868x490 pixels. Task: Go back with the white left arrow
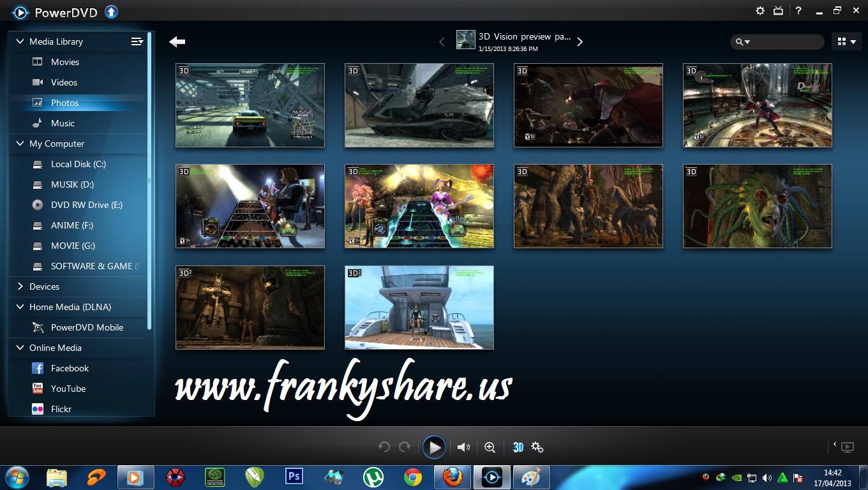[177, 41]
